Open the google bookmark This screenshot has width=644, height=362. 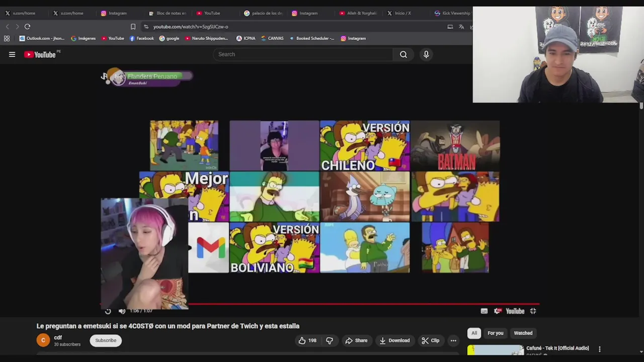pos(169,38)
